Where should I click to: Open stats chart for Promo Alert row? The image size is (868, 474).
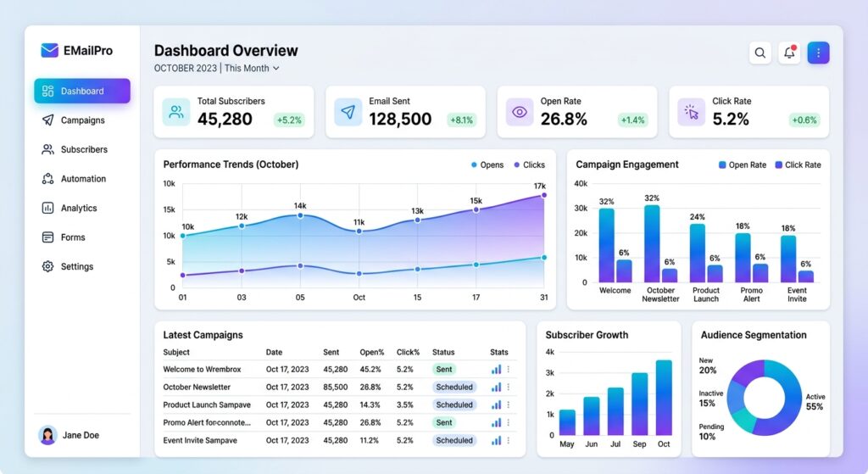pos(496,422)
